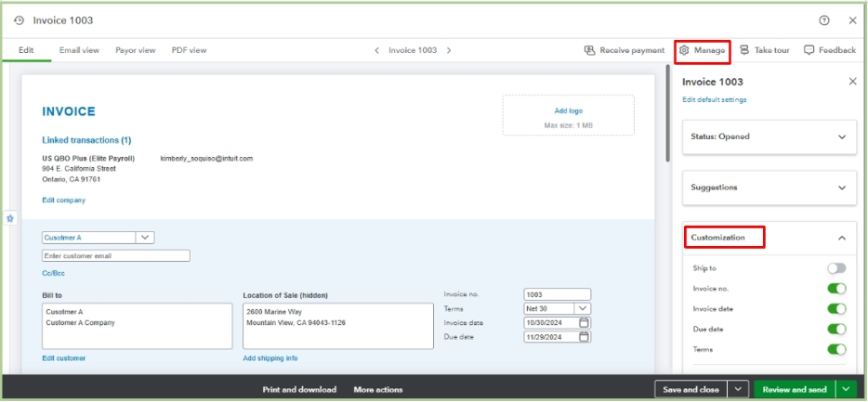Viewport: 868px width, 402px height.
Task: Close the Invoice 1003 window
Action: click(852, 20)
